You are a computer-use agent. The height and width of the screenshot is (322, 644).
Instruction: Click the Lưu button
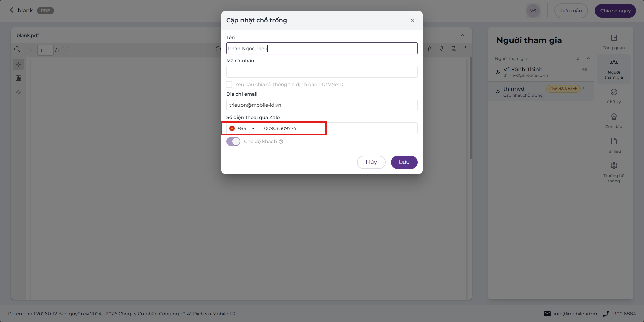[404, 162]
